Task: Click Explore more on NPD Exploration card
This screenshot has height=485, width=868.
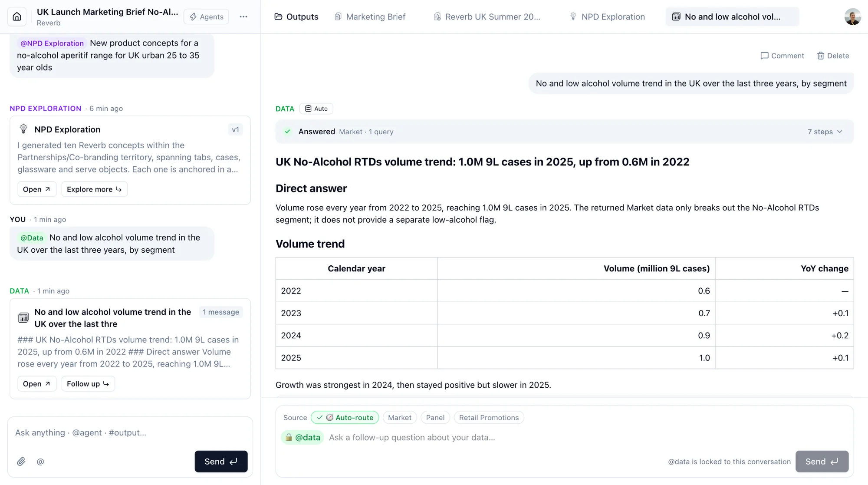Action: coord(94,189)
